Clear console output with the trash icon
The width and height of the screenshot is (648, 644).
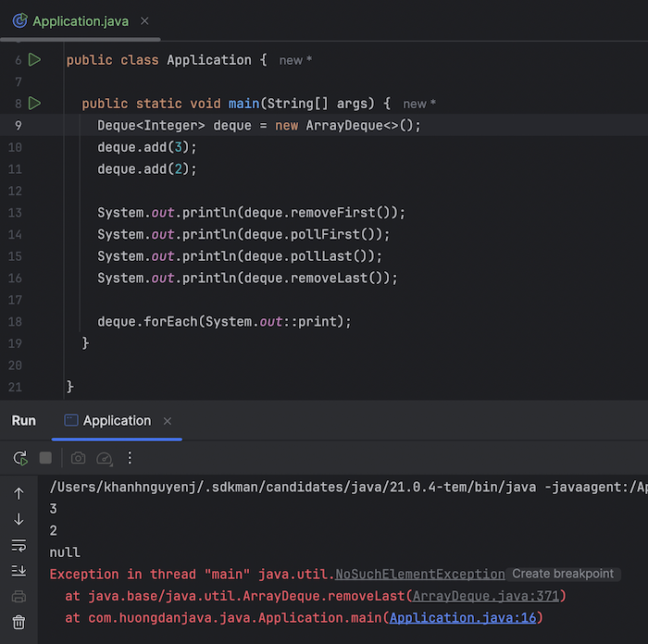point(19,623)
